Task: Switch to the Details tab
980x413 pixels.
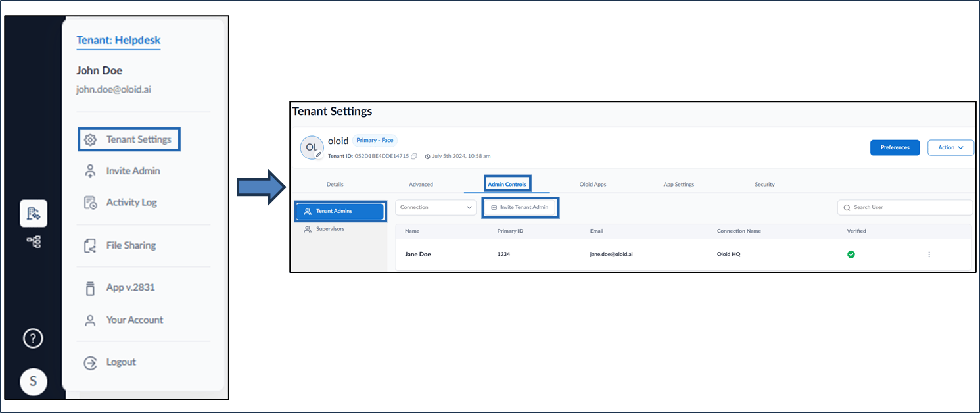Action: pos(335,185)
